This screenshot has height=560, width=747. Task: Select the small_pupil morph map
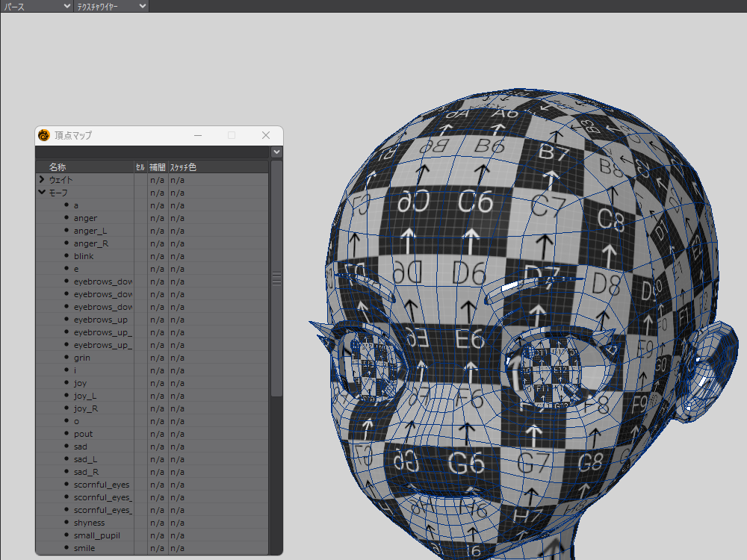96,535
